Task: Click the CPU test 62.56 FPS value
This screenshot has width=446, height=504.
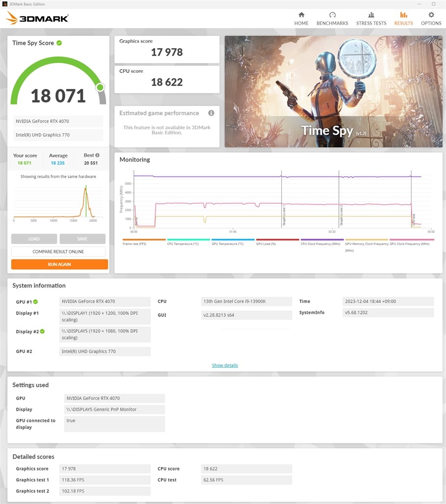Action: pos(246,480)
